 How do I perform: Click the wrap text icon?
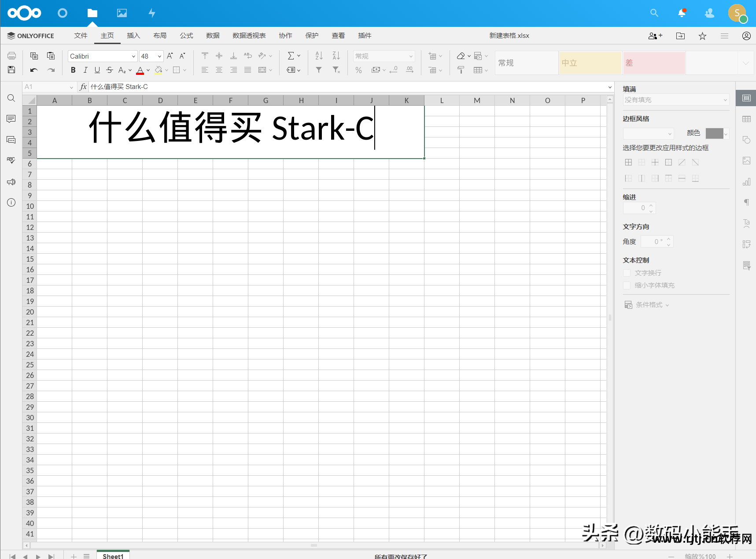248,56
